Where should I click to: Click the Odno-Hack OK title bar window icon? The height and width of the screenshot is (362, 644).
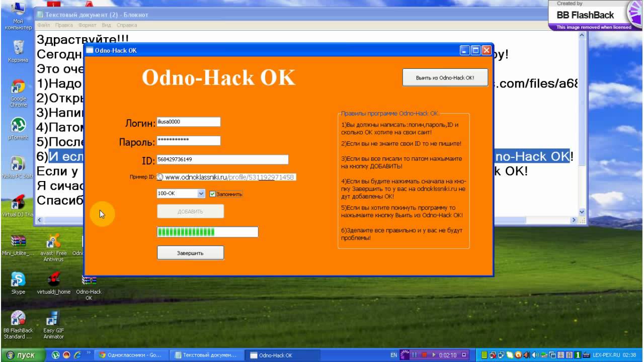90,50
